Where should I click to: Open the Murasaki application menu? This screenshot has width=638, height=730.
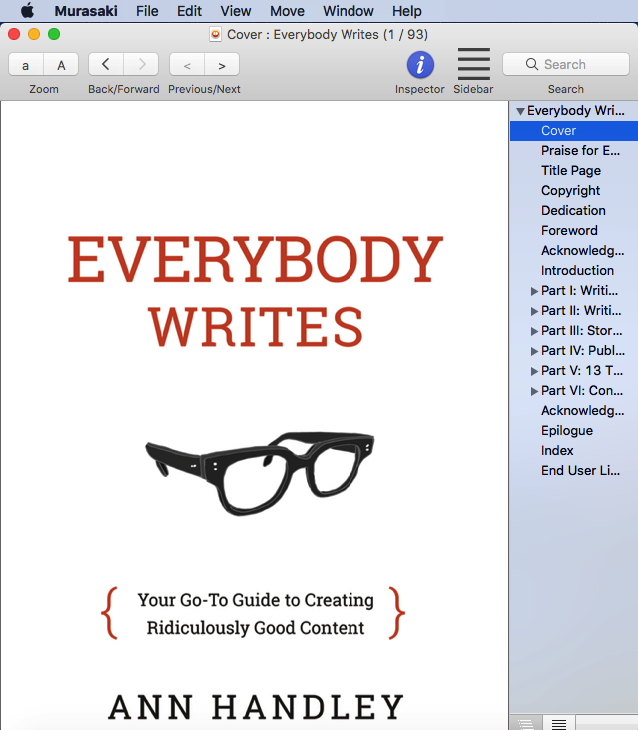coord(86,11)
